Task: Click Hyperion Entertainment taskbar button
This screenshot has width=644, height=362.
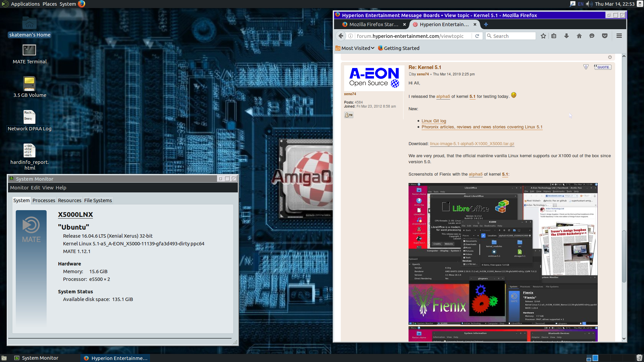Action: coord(115,358)
